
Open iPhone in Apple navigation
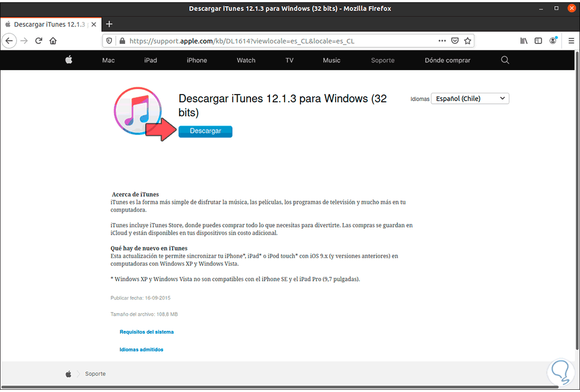click(x=197, y=60)
